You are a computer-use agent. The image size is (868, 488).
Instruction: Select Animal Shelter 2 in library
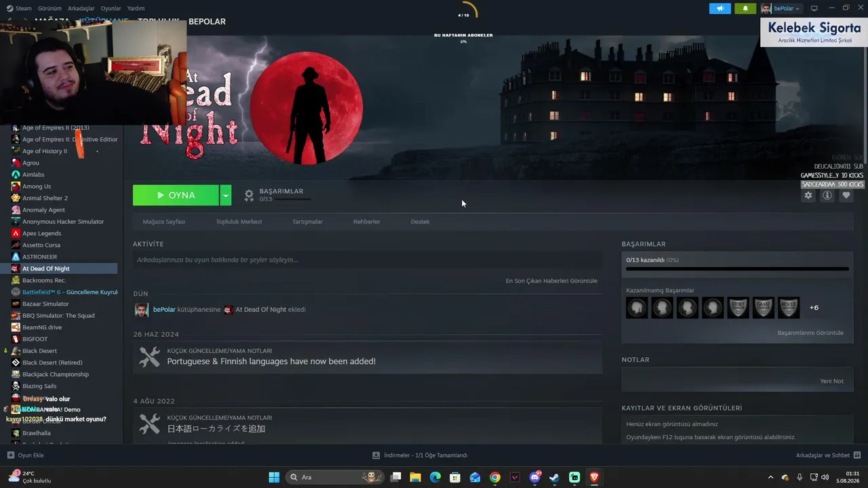45,198
